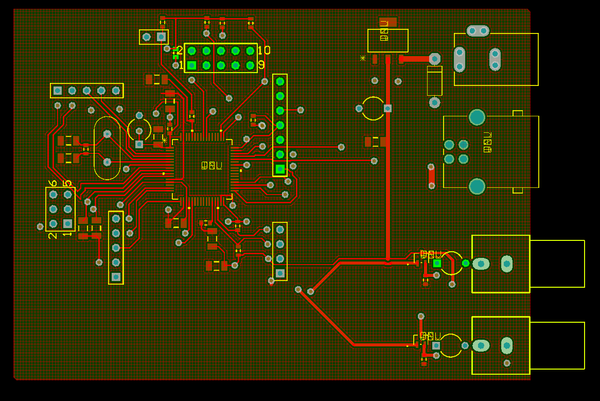This screenshot has height=401, width=600.
Task: Select the round mini-DIN connector footprint
Action: [x=491, y=152]
